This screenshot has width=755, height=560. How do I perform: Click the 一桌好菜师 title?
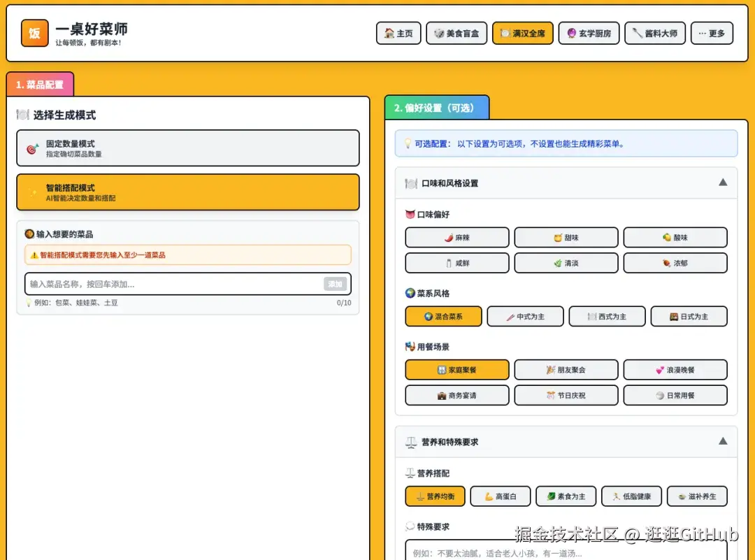pos(92,29)
